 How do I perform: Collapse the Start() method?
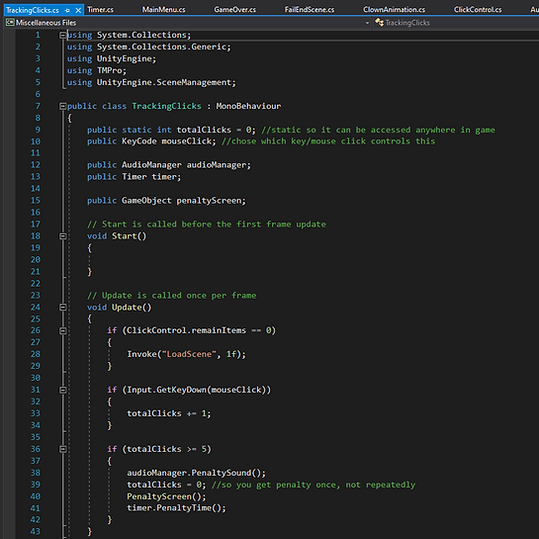63,236
